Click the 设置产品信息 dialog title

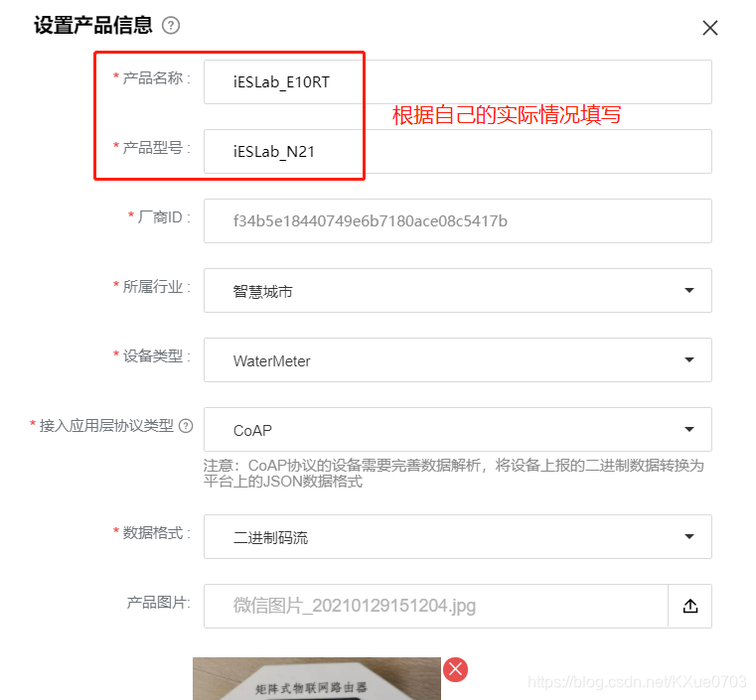pos(93,25)
